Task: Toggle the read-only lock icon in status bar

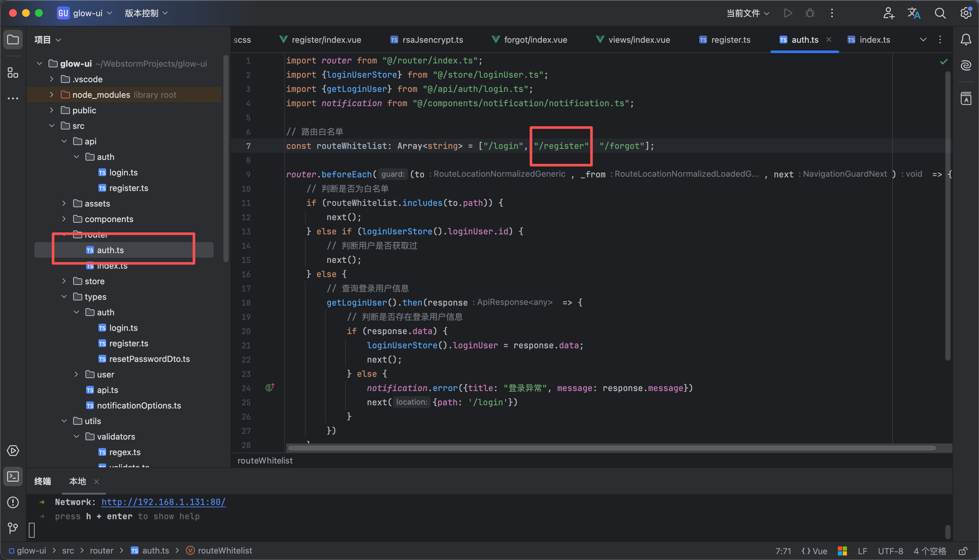Action: coord(962,551)
